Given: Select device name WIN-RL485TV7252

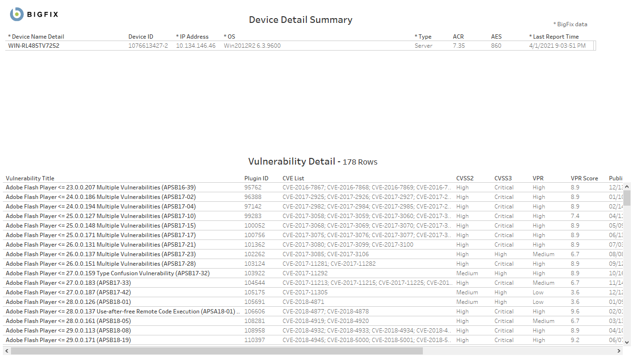Looking at the screenshot, I should pos(34,46).
